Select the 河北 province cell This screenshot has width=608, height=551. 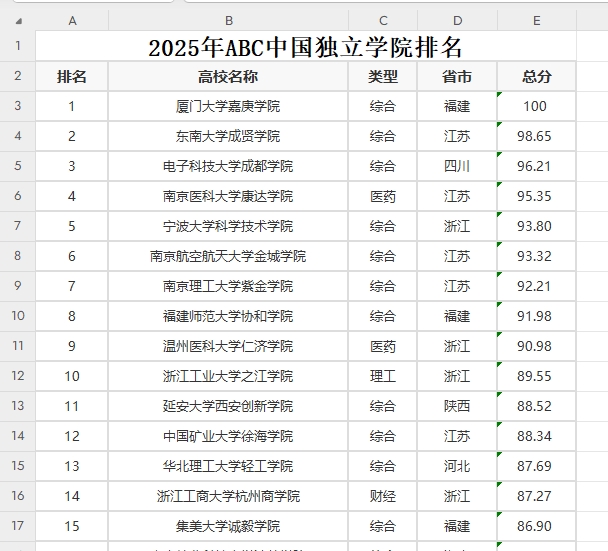click(x=457, y=466)
